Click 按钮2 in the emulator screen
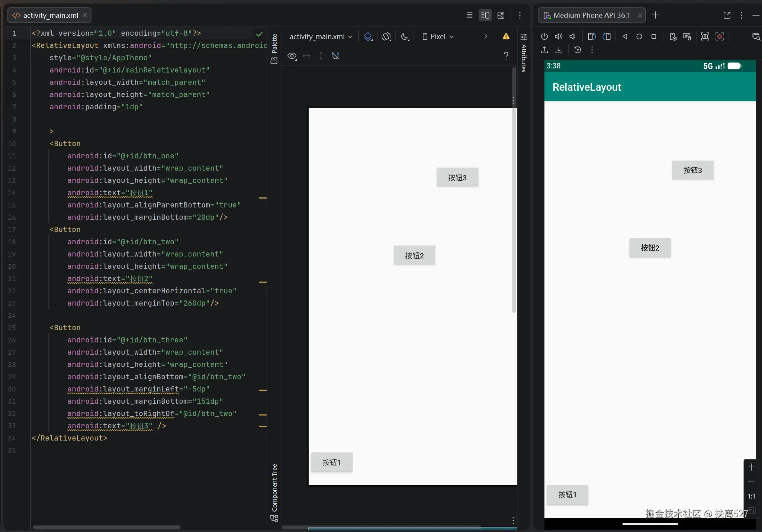 pos(650,248)
